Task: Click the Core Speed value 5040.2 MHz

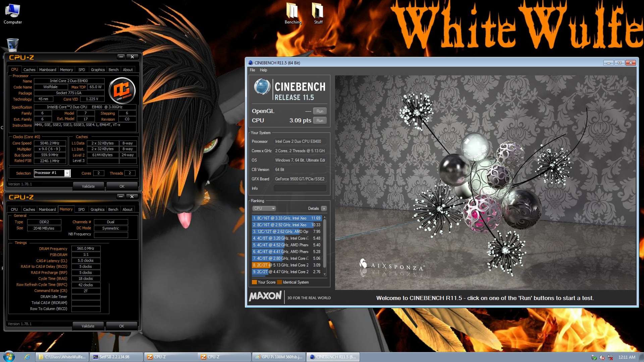Action: tap(50, 143)
